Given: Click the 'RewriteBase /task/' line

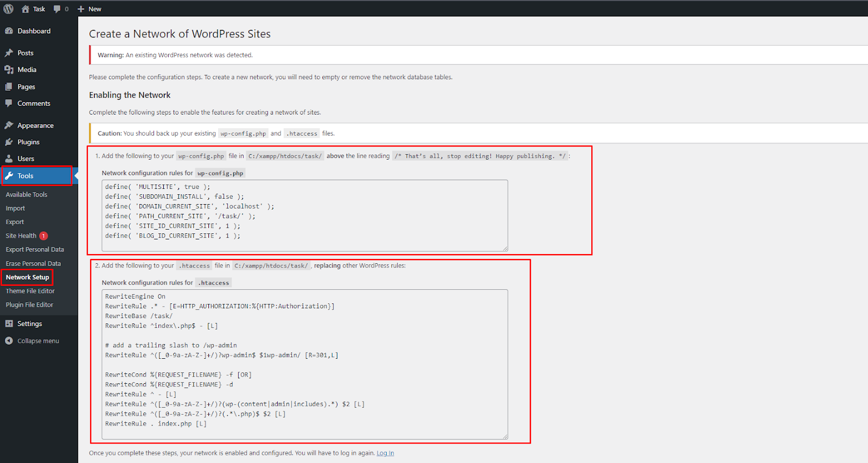Looking at the screenshot, I should tap(139, 316).
